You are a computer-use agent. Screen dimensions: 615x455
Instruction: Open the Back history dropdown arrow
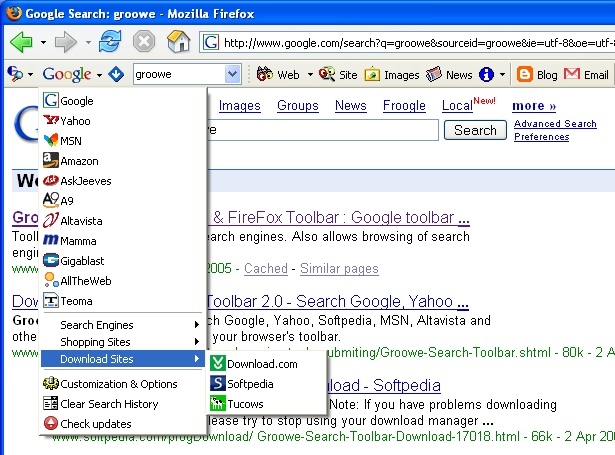pyautogui.click(x=43, y=42)
